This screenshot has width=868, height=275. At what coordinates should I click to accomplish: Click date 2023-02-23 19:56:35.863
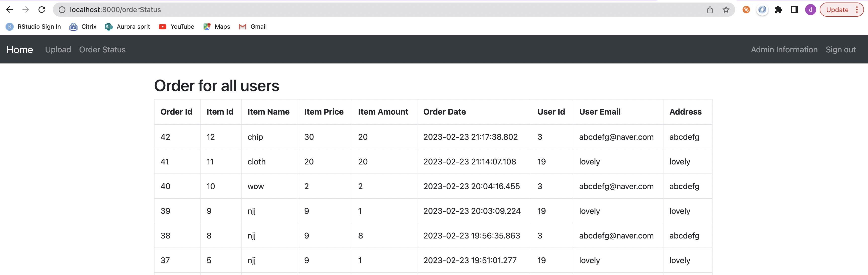(472, 235)
